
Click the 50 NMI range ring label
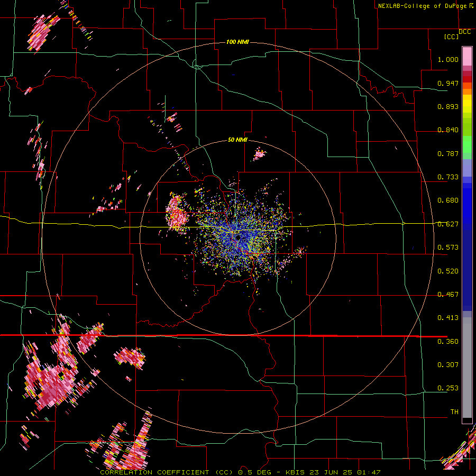coord(237,140)
